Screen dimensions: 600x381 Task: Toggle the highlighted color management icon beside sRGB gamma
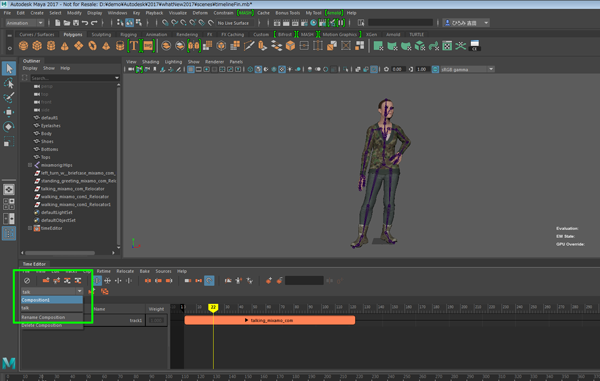coord(435,69)
